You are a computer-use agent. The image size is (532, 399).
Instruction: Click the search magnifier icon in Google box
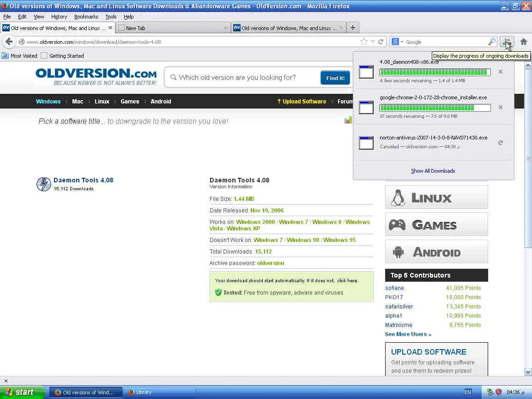pyautogui.click(x=491, y=42)
